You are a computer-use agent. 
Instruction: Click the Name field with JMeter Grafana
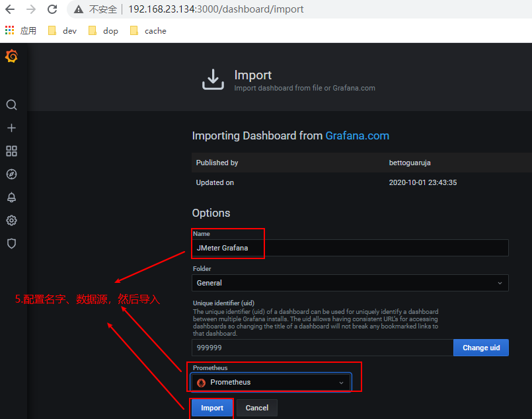[x=350, y=248]
